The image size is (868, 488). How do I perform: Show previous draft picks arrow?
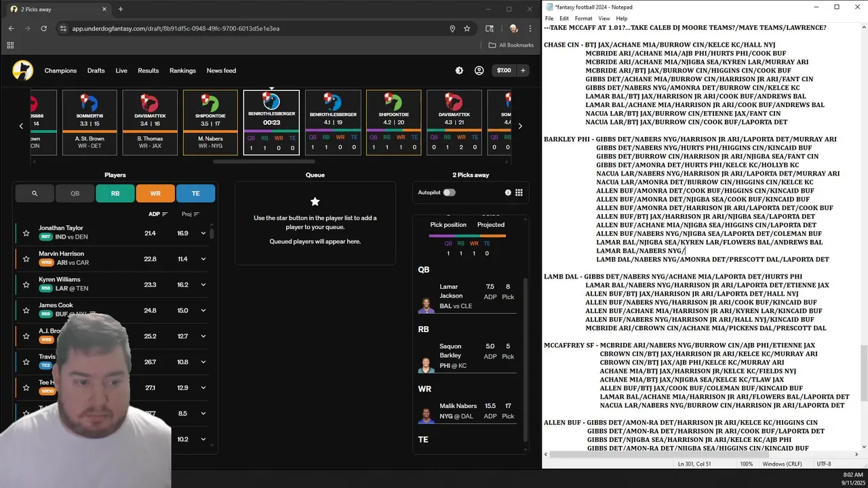21,126
